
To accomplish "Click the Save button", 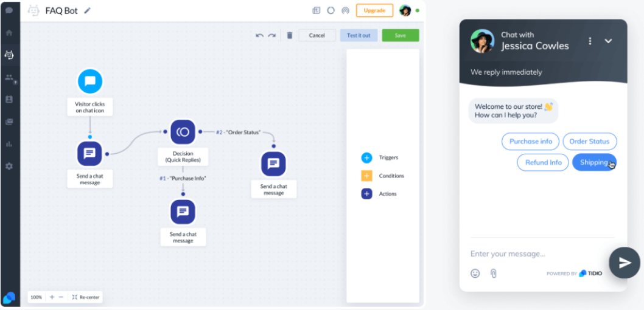I will pyautogui.click(x=400, y=35).
